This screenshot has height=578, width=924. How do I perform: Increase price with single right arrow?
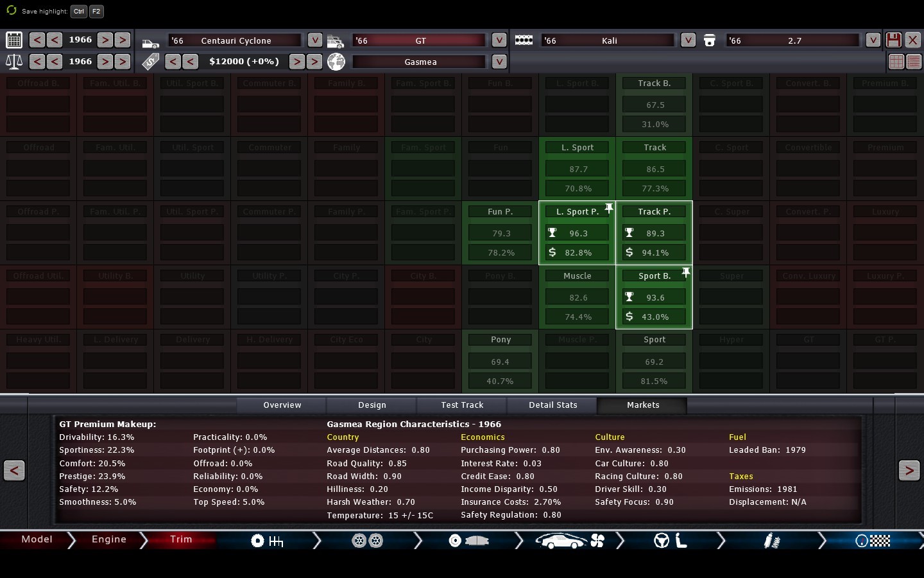pyautogui.click(x=296, y=62)
